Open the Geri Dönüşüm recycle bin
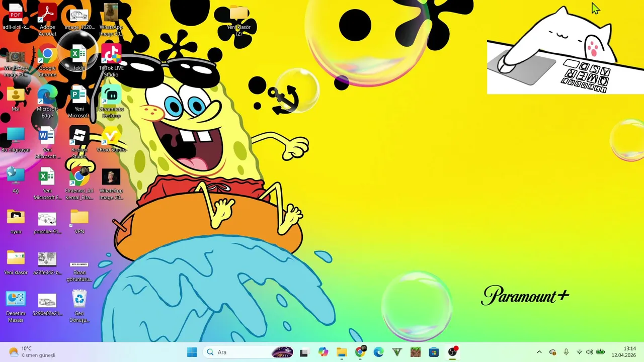 click(79, 307)
